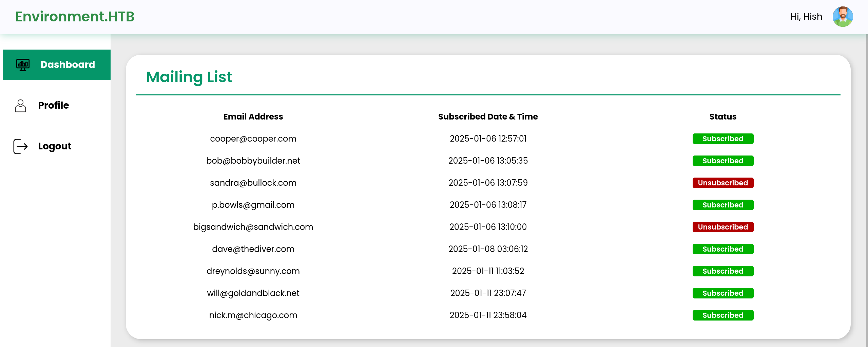Click the Mailing List heading
Viewport: 868px width, 347px height.
[189, 77]
